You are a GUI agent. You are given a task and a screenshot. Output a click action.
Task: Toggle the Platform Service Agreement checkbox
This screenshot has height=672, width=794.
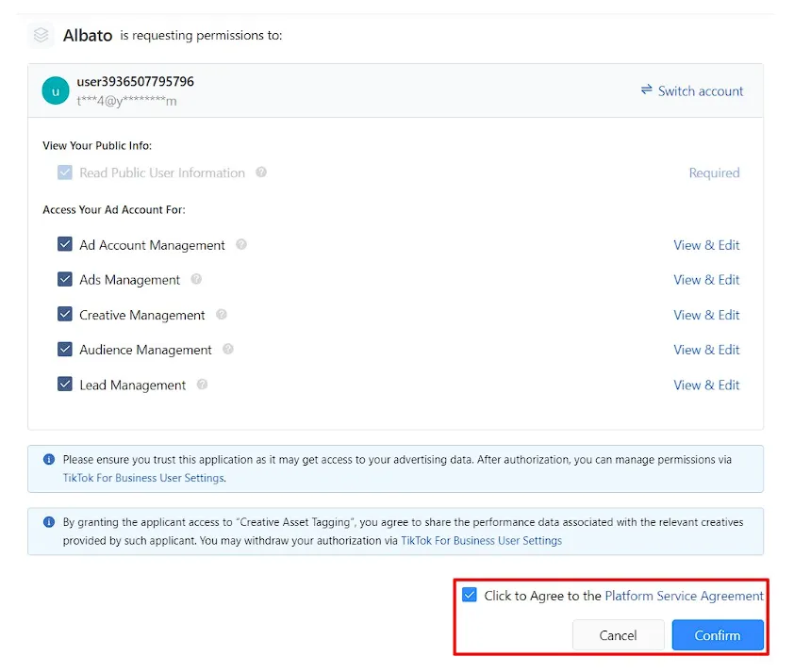coord(470,595)
